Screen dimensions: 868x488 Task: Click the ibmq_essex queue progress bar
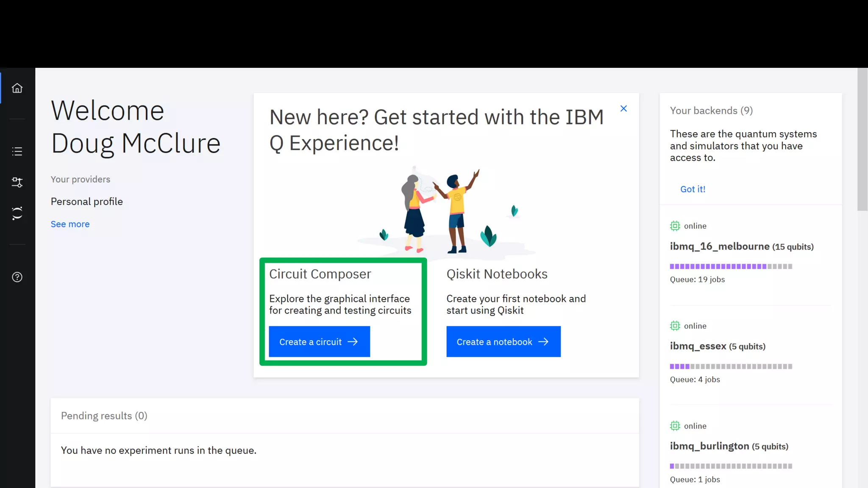click(731, 366)
